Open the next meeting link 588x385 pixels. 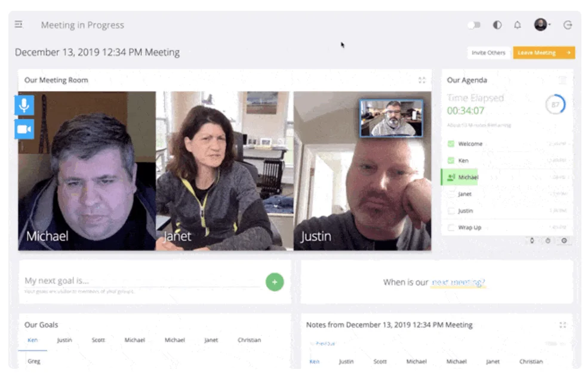coord(458,282)
